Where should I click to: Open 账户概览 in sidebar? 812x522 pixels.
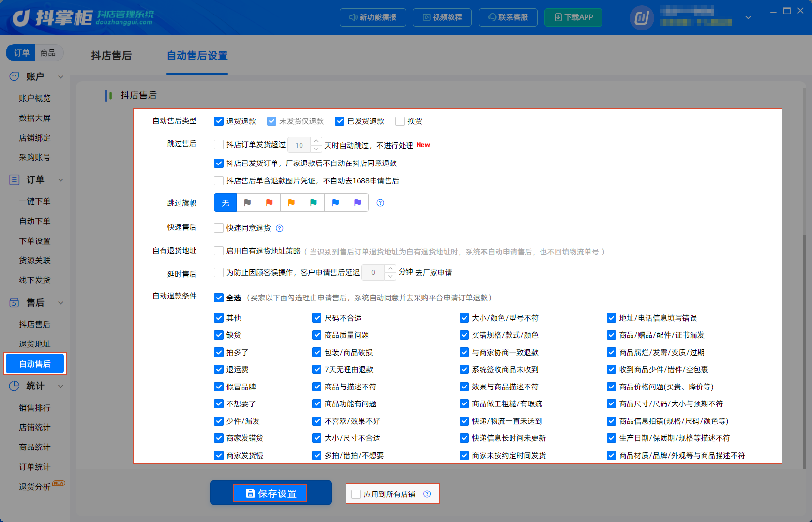pyautogui.click(x=35, y=98)
